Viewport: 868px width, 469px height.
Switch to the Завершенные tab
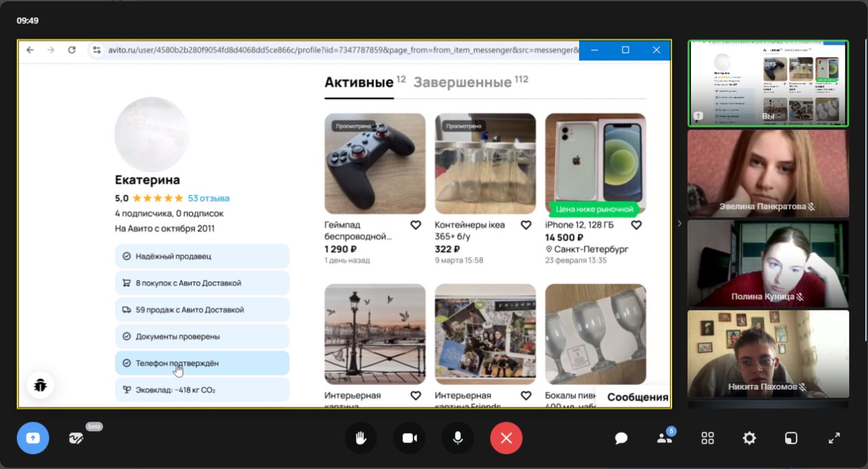click(x=462, y=83)
